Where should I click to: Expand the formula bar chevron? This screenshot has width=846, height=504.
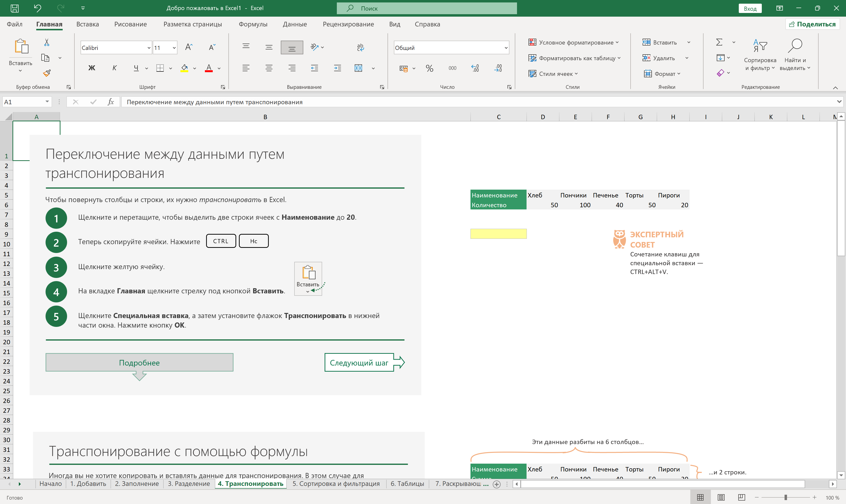tap(839, 102)
